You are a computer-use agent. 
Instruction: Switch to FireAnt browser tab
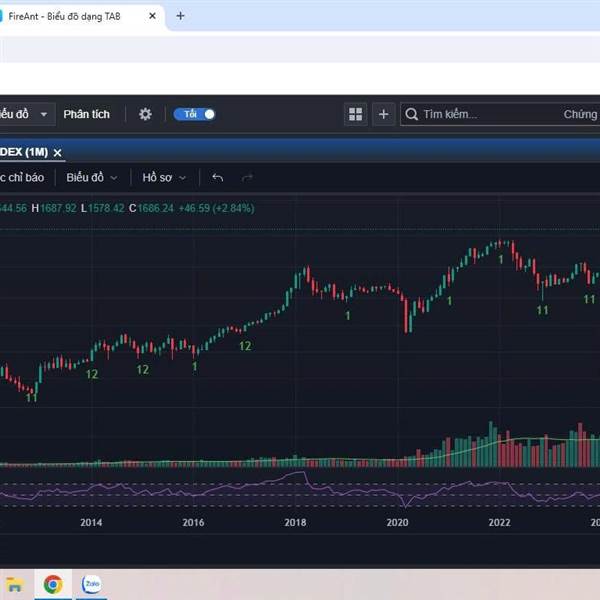[70, 16]
